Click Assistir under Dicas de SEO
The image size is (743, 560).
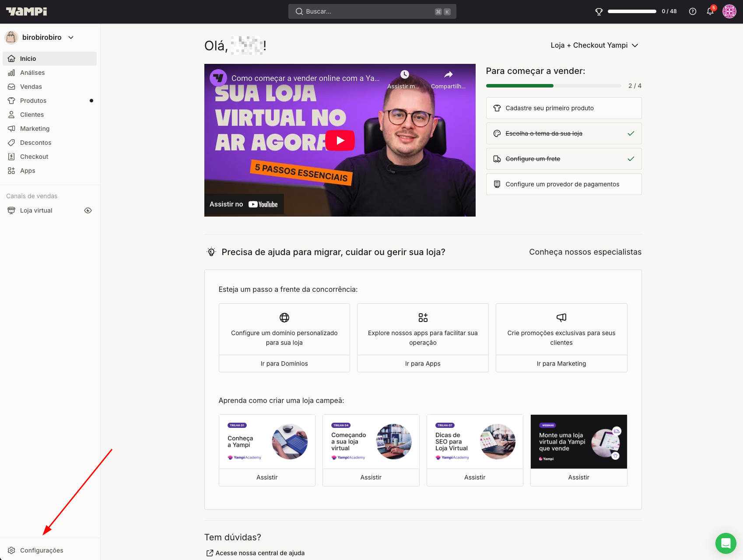point(475,477)
